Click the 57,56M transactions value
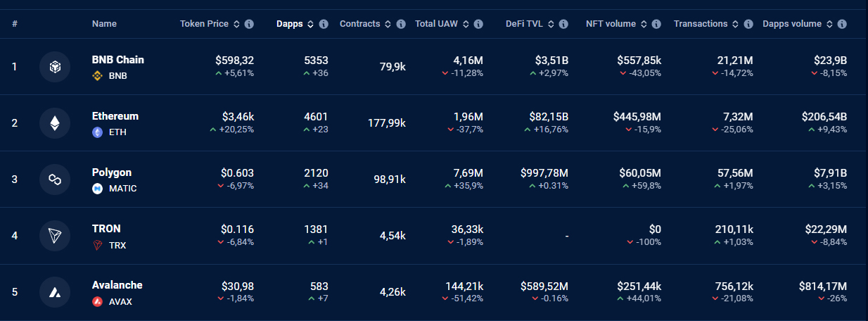 pos(734,173)
